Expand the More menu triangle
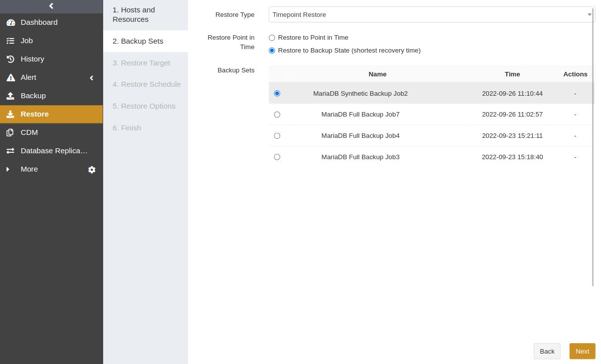601x364 pixels. (x=7, y=169)
